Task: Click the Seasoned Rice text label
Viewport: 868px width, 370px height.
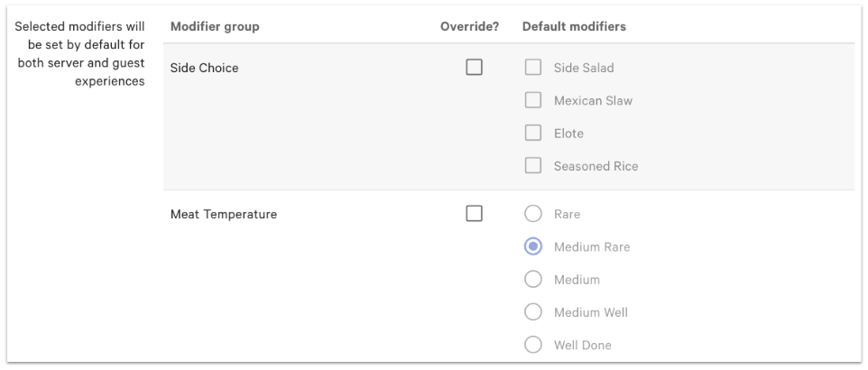Action: point(596,166)
